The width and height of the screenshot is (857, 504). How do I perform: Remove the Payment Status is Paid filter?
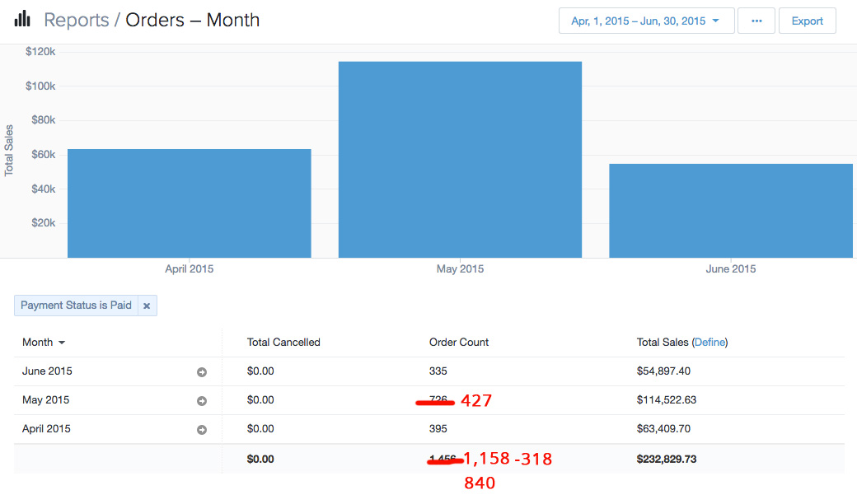pyautogui.click(x=147, y=306)
